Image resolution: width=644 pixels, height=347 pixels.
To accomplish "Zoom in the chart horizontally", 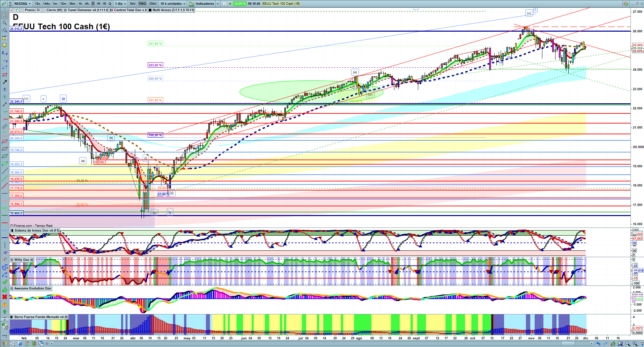I will pyautogui.click(x=635, y=344).
